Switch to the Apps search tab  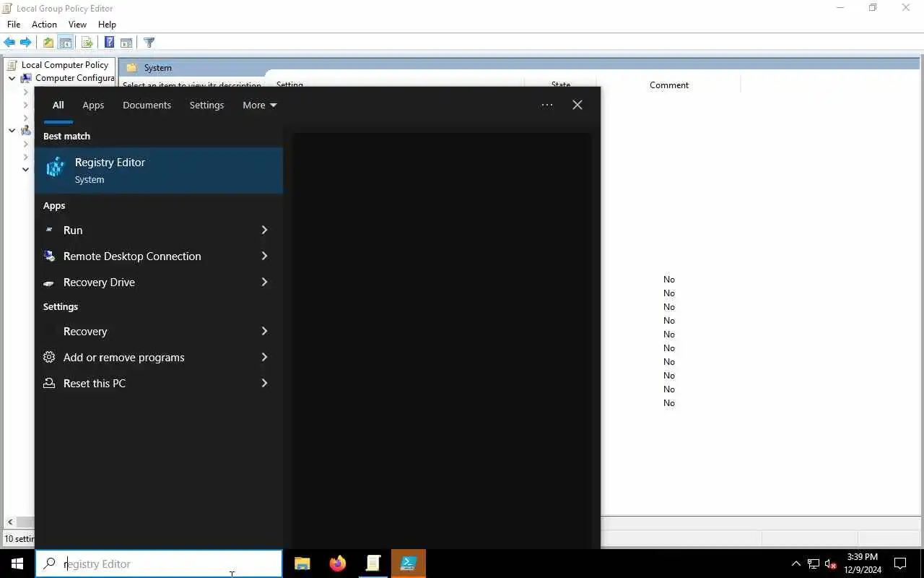93,105
